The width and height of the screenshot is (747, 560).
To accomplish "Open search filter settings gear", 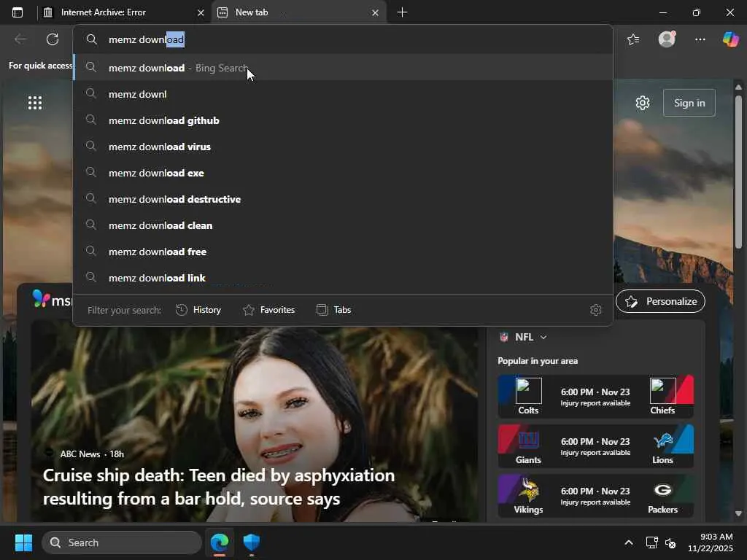I will point(596,310).
